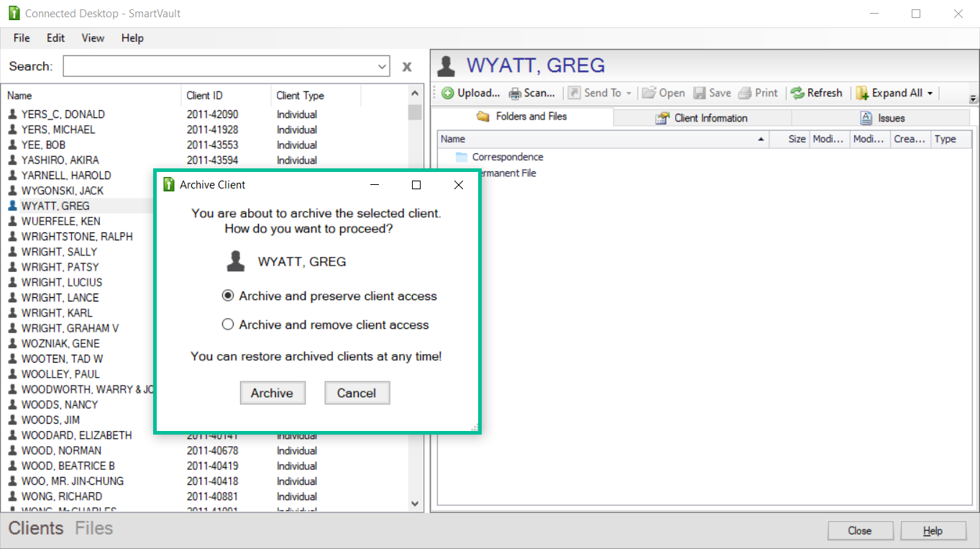Open the Send To dropdown arrow

tap(628, 93)
